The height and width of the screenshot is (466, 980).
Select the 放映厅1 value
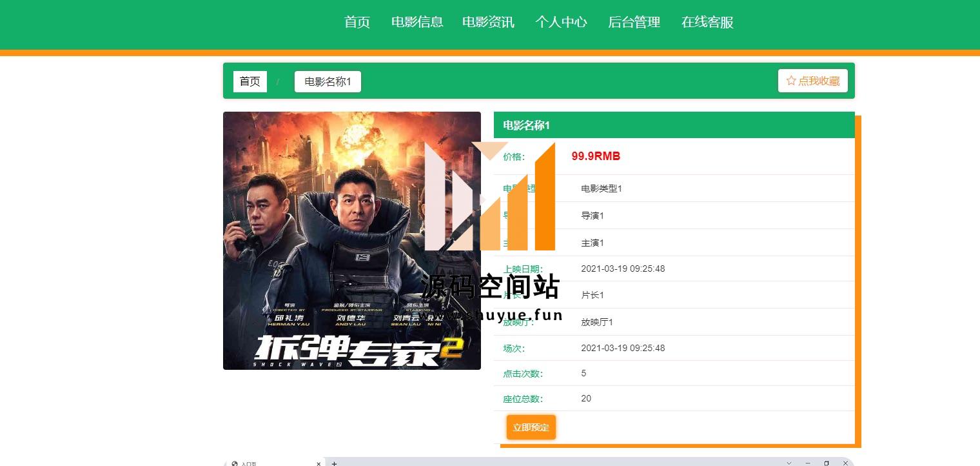tap(597, 322)
